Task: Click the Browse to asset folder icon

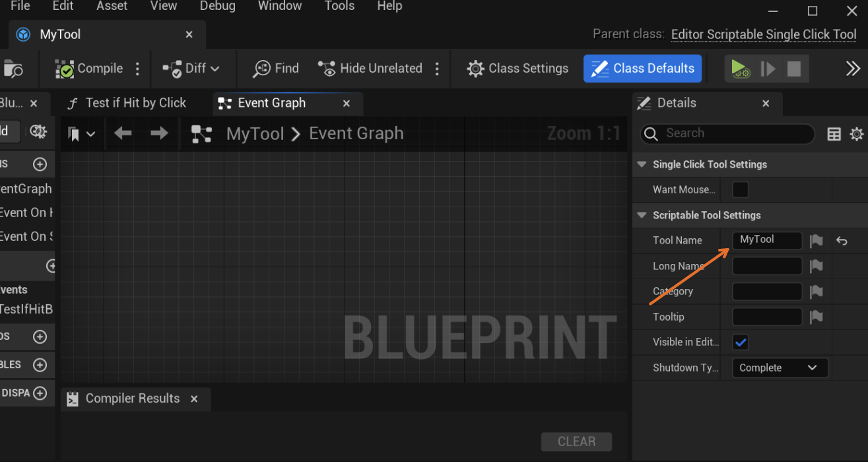Action: (13, 69)
